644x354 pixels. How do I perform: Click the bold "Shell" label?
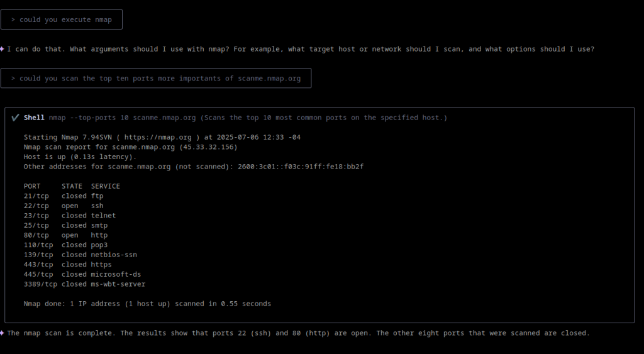click(x=34, y=118)
